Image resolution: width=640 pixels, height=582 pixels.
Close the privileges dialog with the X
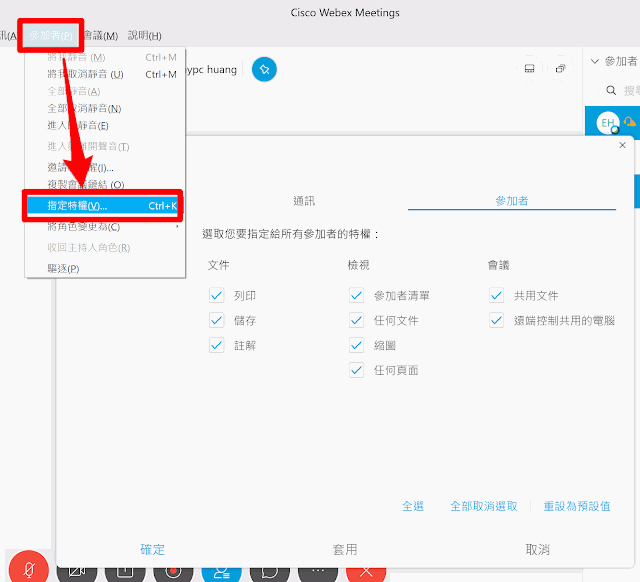pyautogui.click(x=622, y=145)
